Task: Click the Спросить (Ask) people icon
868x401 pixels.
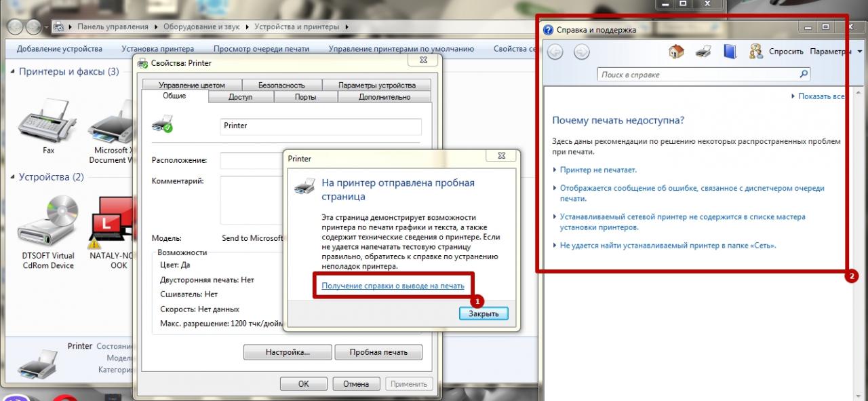Action: (756, 52)
